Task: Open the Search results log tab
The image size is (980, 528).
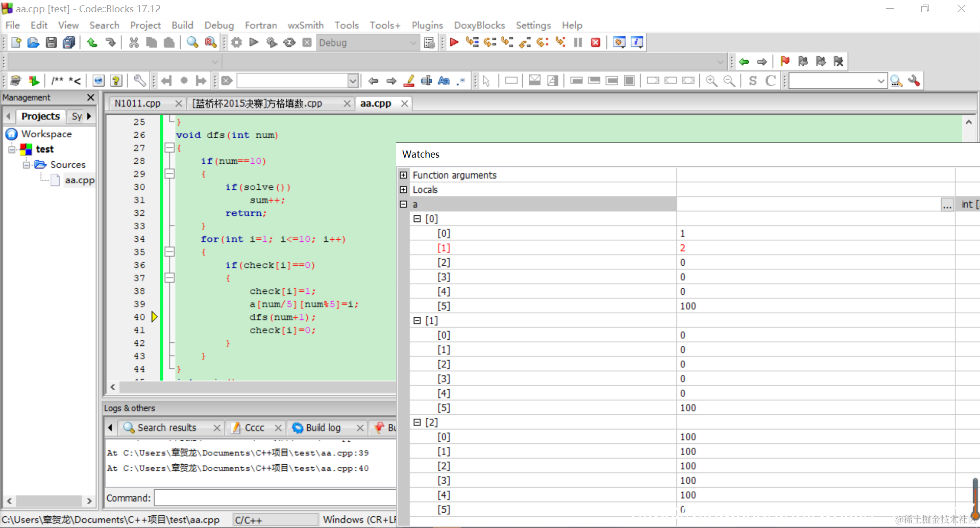Action: [166, 428]
